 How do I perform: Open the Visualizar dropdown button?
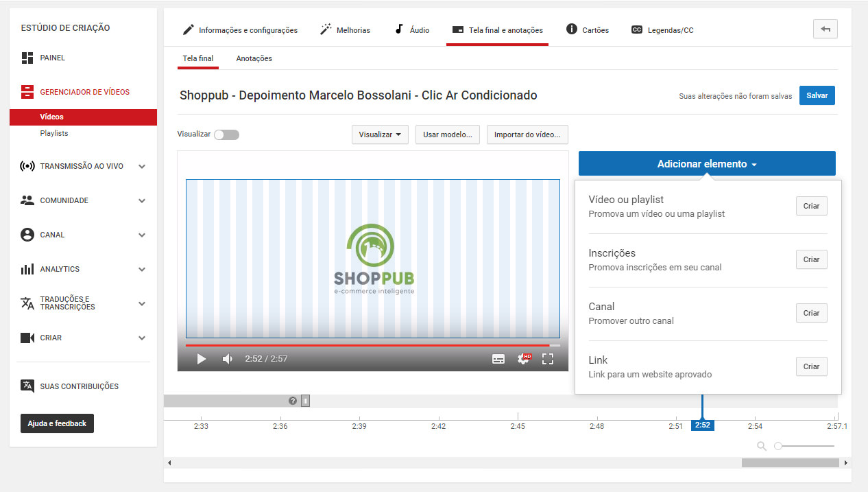(x=380, y=134)
